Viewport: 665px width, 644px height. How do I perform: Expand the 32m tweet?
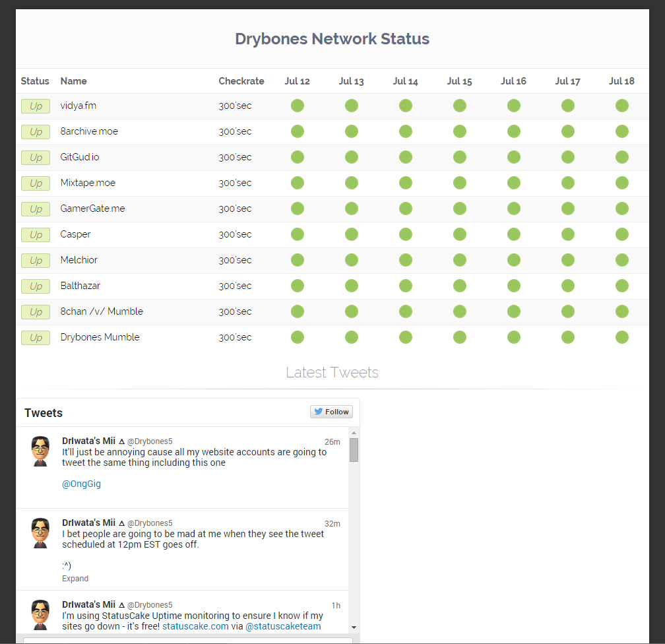click(75, 579)
